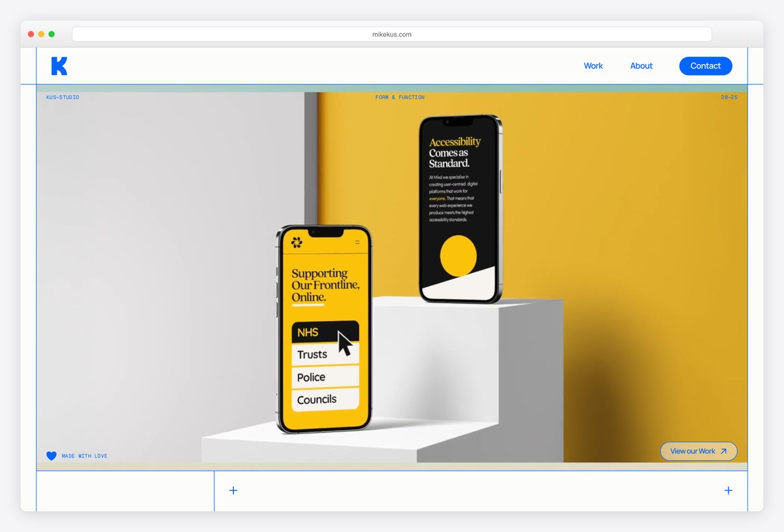Click the blue K studio logo

tap(59, 66)
